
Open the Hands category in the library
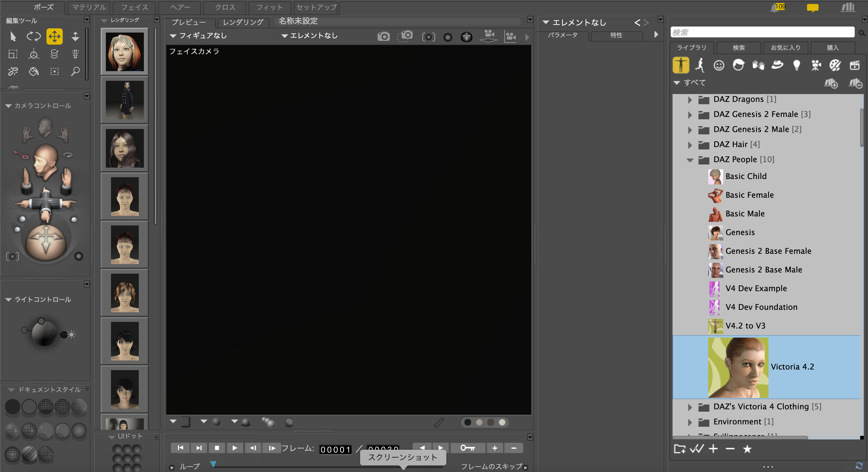pyautogui.click(x=758, y=65)
